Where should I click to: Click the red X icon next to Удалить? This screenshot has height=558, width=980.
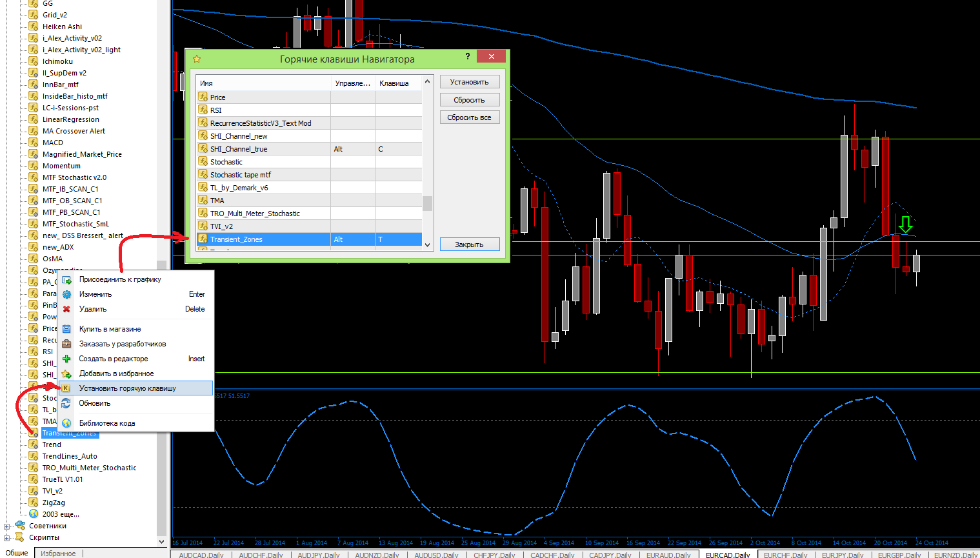[66, 309]
